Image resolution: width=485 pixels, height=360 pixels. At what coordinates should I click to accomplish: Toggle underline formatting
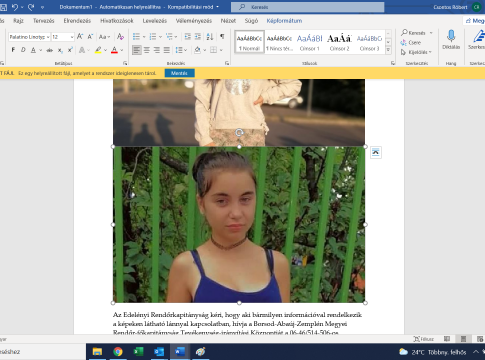[x=33, y=50]
